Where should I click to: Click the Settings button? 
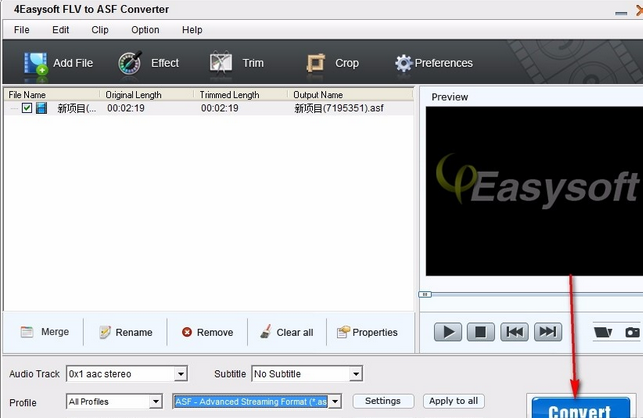(x=383, y=401)
